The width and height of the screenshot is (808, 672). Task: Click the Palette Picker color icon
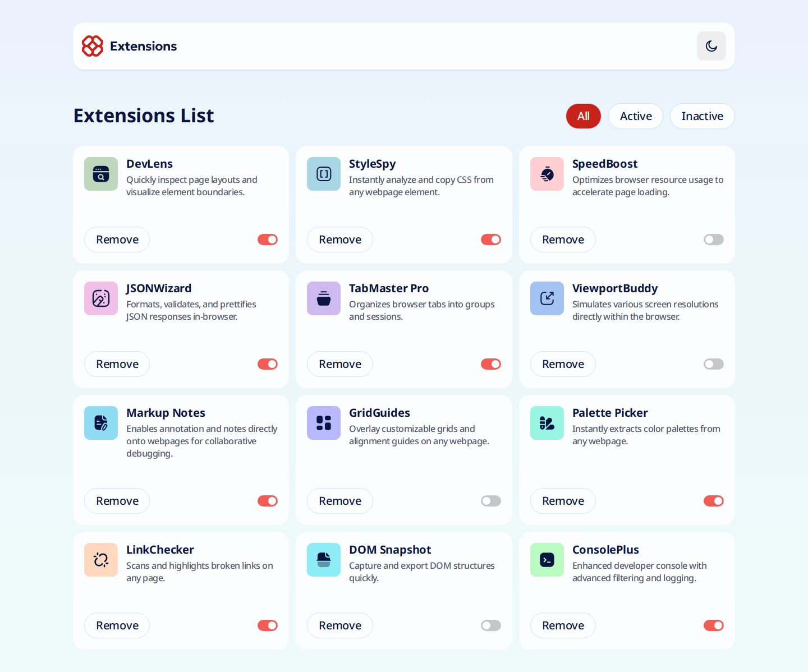tap(547, 423)
